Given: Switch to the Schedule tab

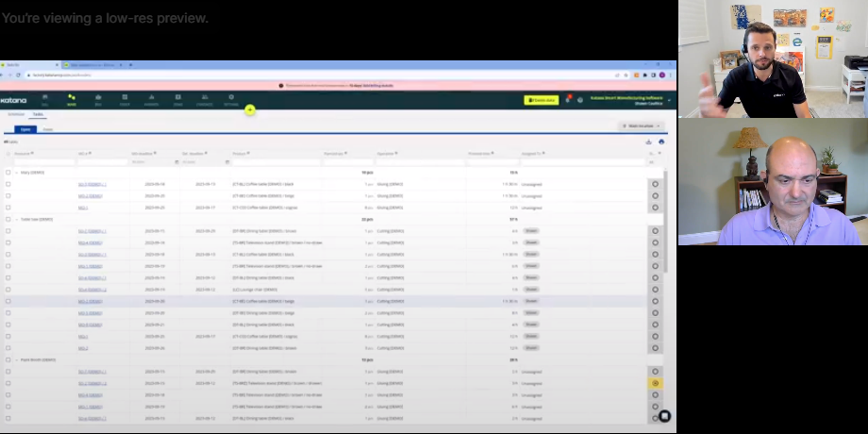Looking at the screenshot, I should (x=16, y=114).
